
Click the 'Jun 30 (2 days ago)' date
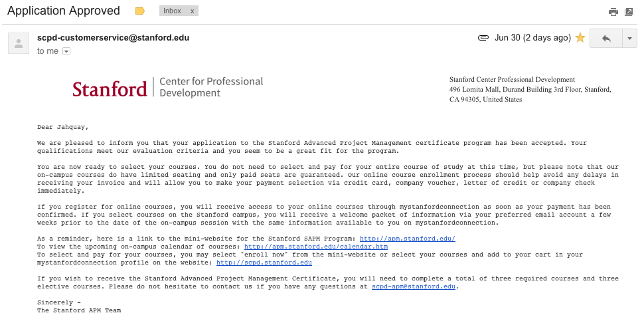pos(532,38)
